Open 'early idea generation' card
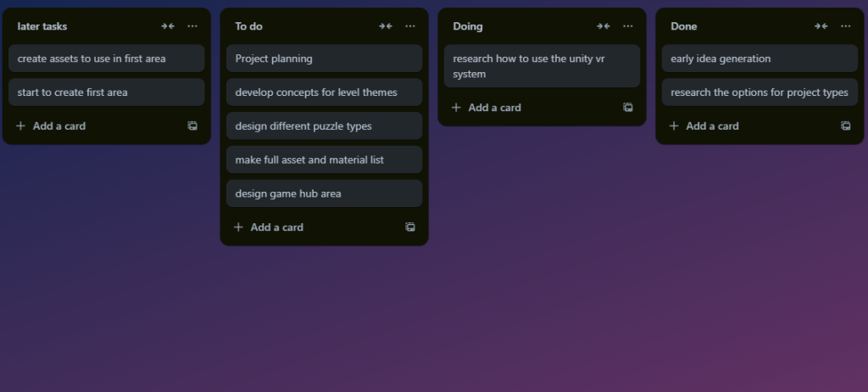Viewport: 868px width, 392px height. 759,59
